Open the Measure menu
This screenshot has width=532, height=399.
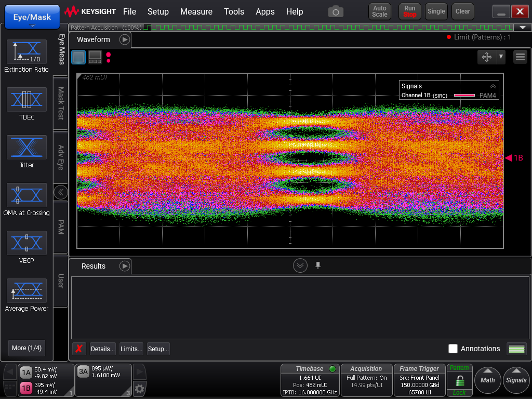[196, 11]
